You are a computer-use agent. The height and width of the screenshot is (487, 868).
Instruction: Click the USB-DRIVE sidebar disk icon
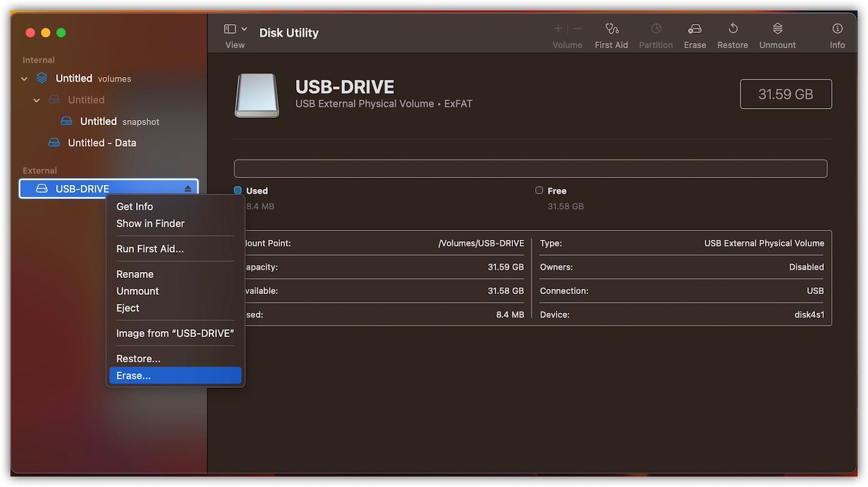42,189
